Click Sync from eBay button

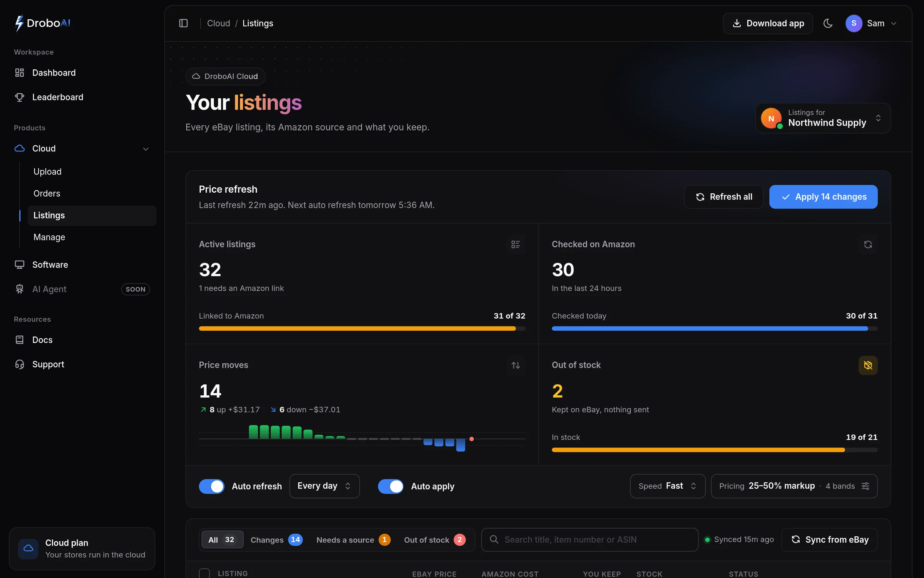(829, 540)
